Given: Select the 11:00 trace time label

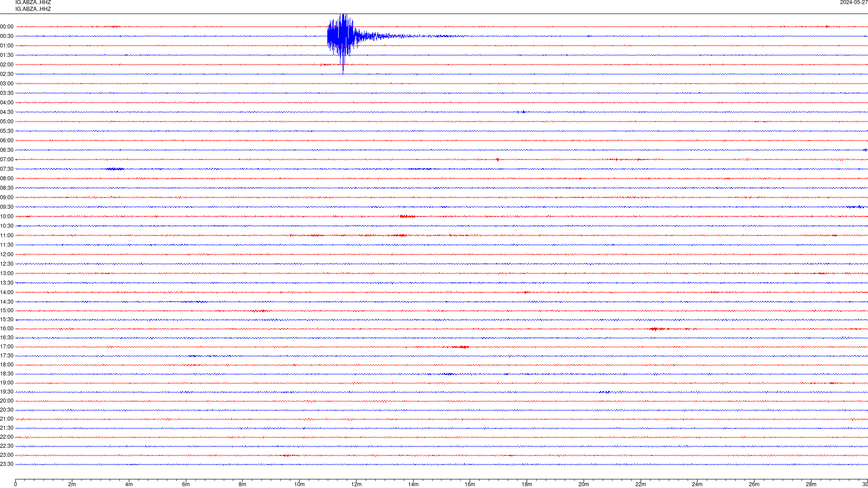Looking at the screenshot, I should [7, 235].
